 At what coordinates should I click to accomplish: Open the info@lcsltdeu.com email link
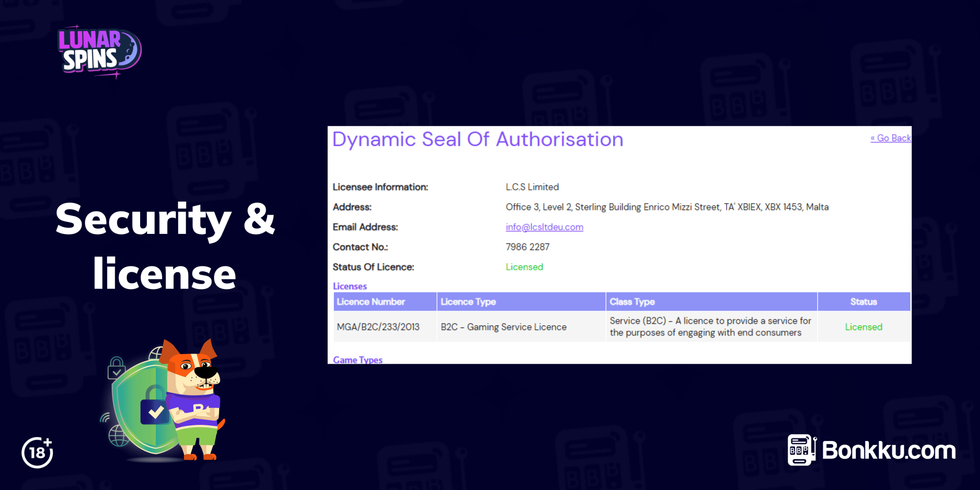[544, 227]
